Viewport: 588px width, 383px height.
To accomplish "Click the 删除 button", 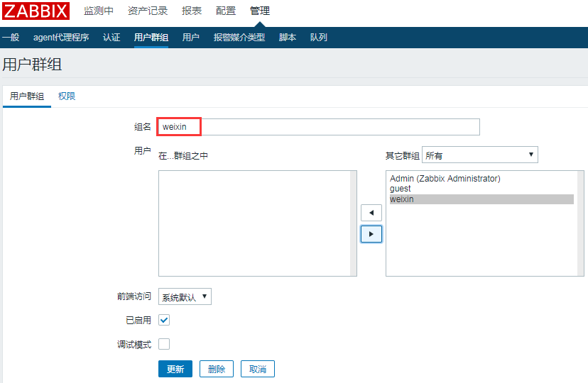I will [x=217, y=369].
